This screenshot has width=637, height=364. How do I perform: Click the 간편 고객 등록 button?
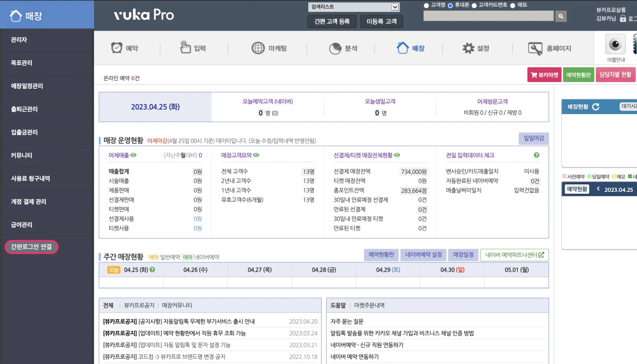(x=332, y=22)
